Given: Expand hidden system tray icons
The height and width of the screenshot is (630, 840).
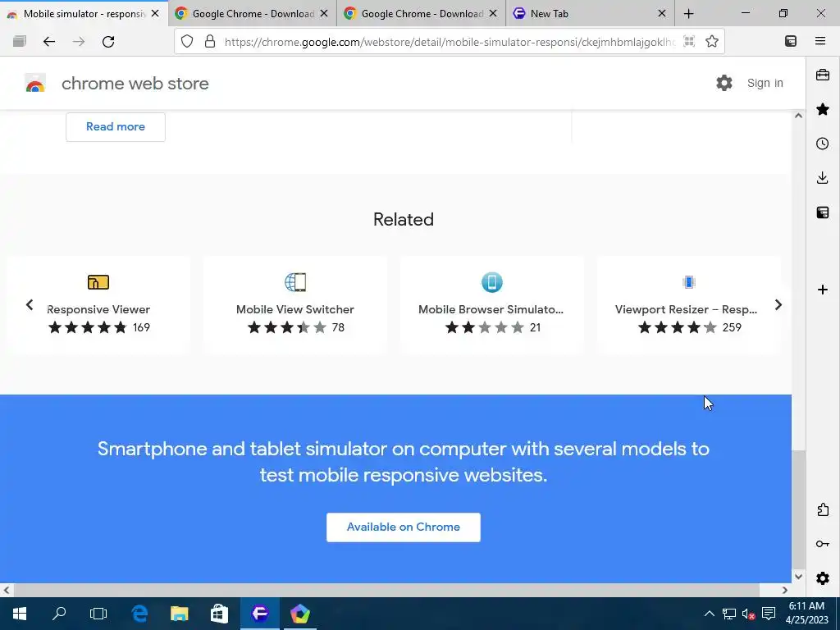Looking at the screenshot, I should [x=710, y=614].
